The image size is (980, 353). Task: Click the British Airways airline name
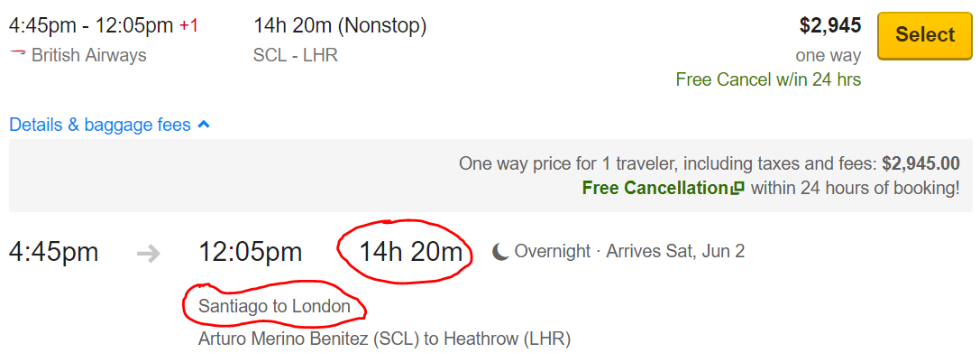[88, 55]
